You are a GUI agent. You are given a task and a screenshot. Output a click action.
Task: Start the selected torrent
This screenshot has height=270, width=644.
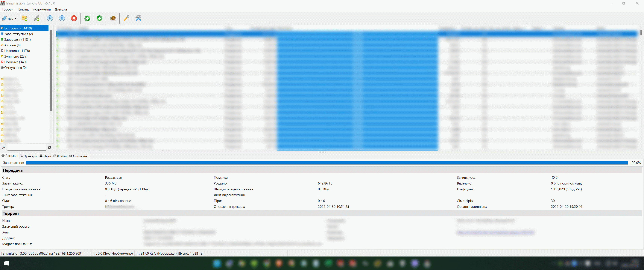pyautogui.click(x=50, y=18)
